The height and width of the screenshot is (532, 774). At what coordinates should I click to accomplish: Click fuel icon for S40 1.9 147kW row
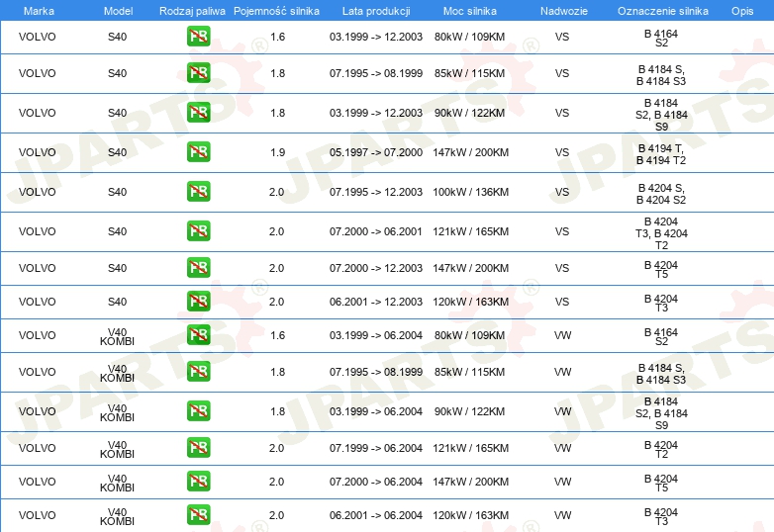tap(198, 152)
